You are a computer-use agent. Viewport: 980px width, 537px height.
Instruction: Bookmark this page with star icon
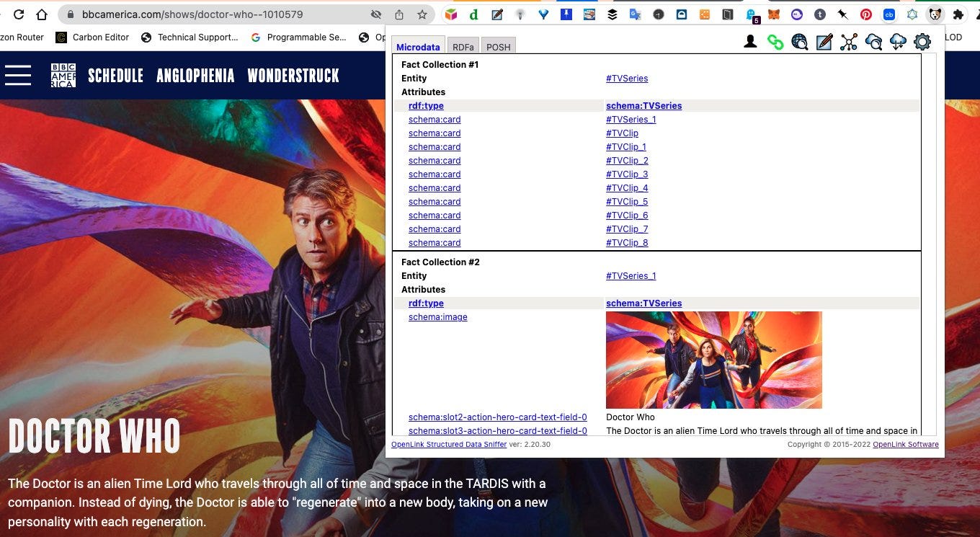tap(422, 14)
